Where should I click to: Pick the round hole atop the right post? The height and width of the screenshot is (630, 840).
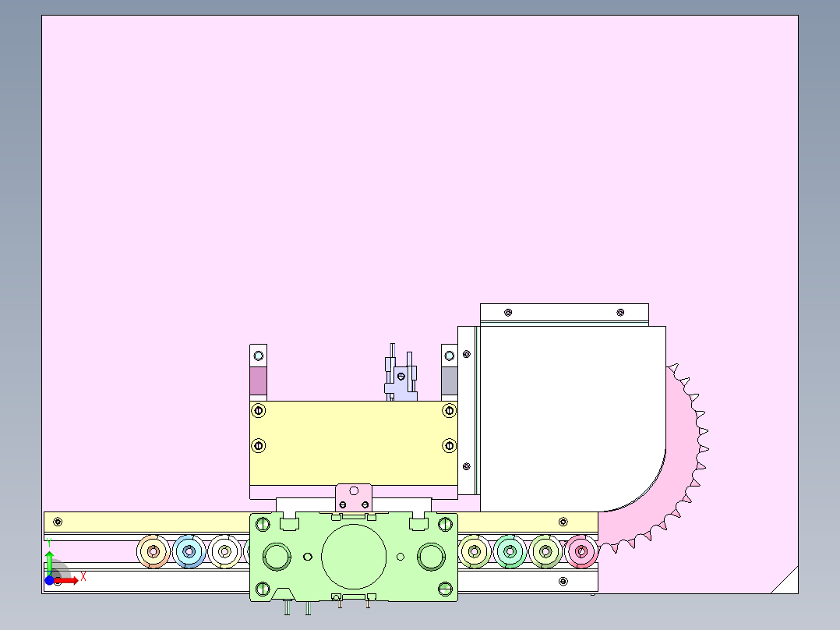click(450, 356)
